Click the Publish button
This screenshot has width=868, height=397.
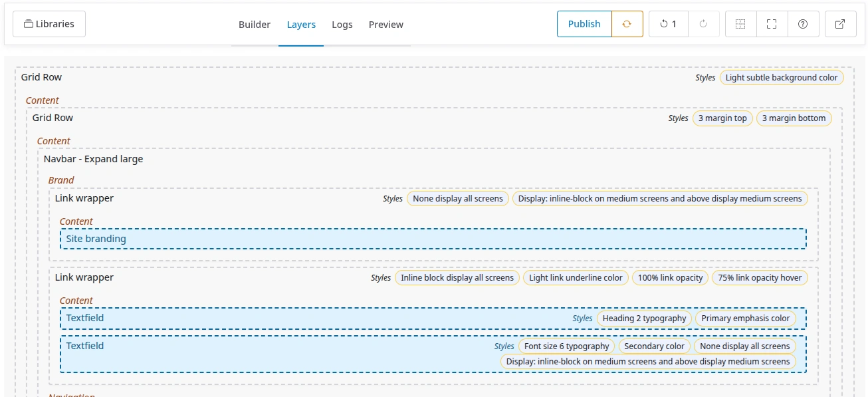(x=584, y=24)
